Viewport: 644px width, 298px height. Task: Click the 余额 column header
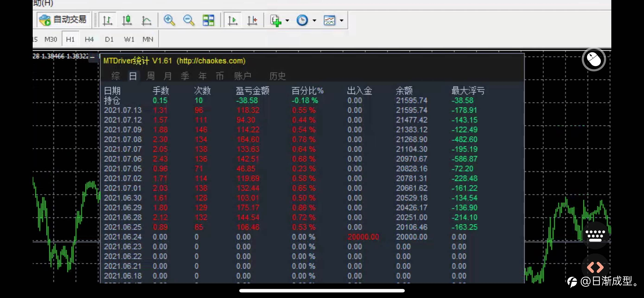[x=404, y=91]
